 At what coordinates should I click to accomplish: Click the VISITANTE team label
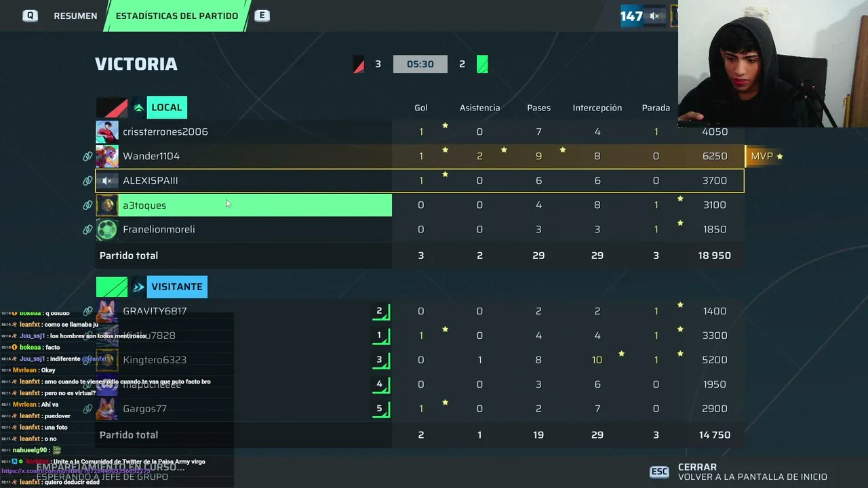[x=177, y=287]
